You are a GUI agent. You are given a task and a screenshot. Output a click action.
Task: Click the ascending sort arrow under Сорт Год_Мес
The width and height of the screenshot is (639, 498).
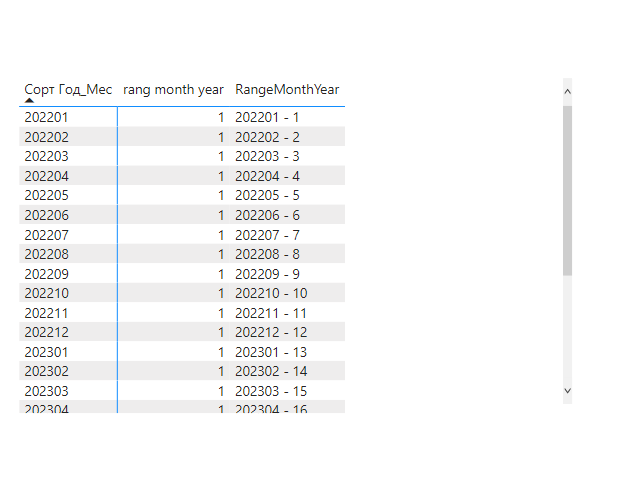29,100
